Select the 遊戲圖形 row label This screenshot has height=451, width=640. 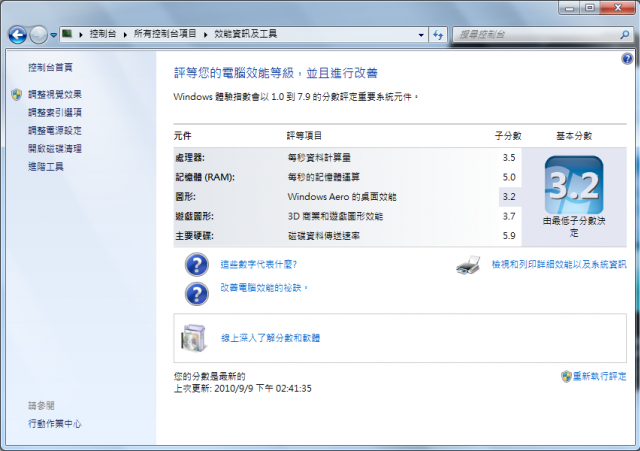[194, 216]
